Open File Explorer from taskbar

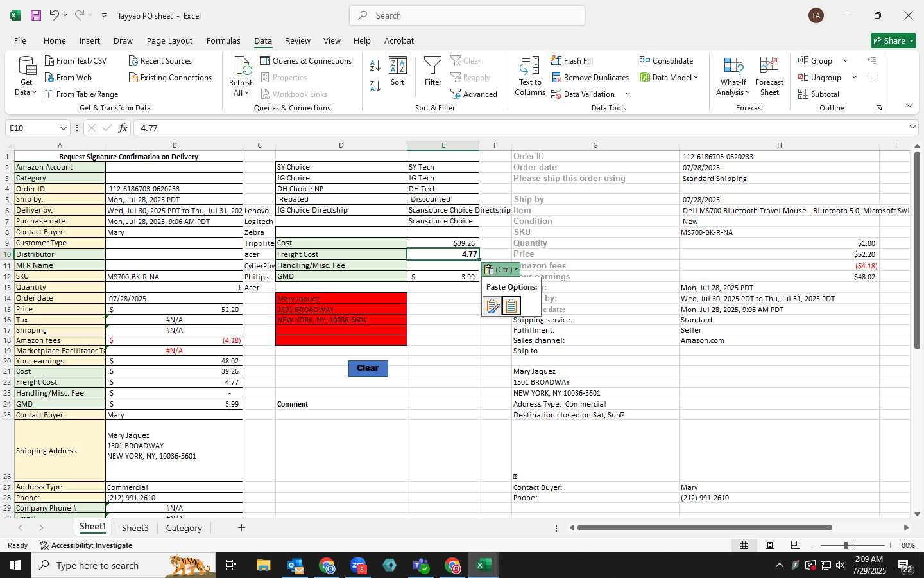pyautogui.click(x=264, y=565)
